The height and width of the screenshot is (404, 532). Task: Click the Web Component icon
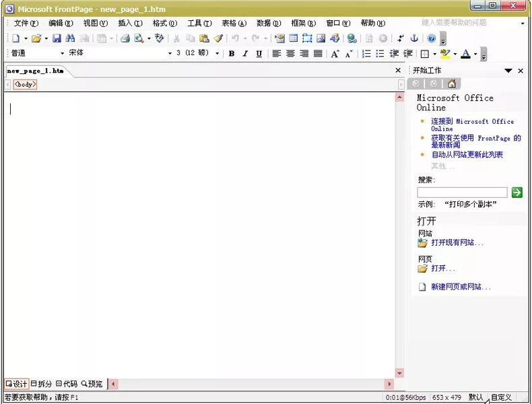280,38
